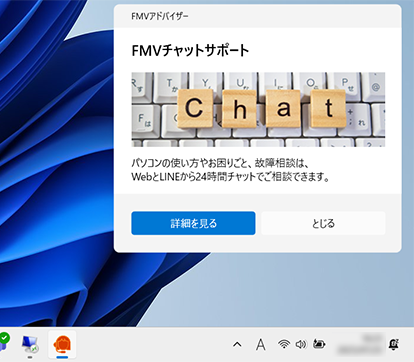Click the Chat keyboard banner image
The image size is (414, 362).
(258, 109)
